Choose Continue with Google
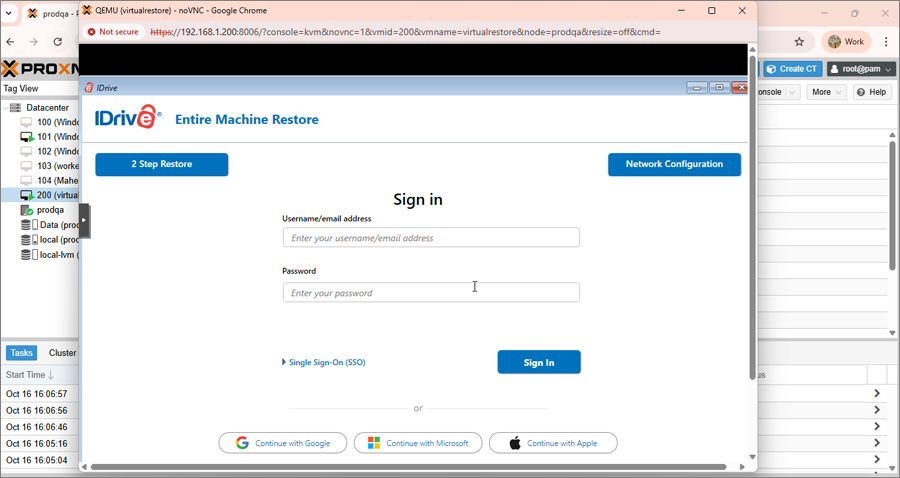Screen dimensions: 900x478 (x=283, y=443)
